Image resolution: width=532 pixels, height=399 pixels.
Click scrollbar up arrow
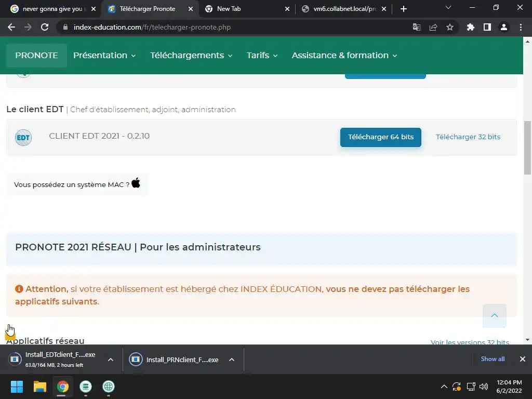pyautogui.click(x=527, y=42)
